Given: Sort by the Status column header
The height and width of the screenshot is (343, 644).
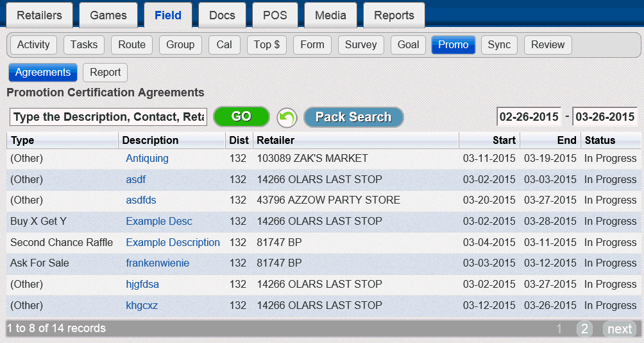Looking at the screenshot, I should pyautogui.click(x=611, y=140).
